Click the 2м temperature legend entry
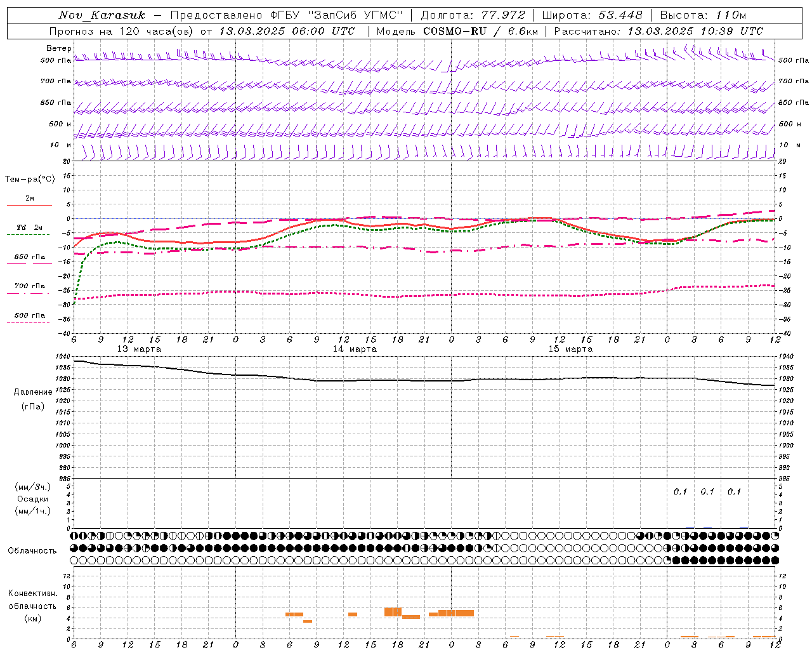 click(x=30, y=199)
